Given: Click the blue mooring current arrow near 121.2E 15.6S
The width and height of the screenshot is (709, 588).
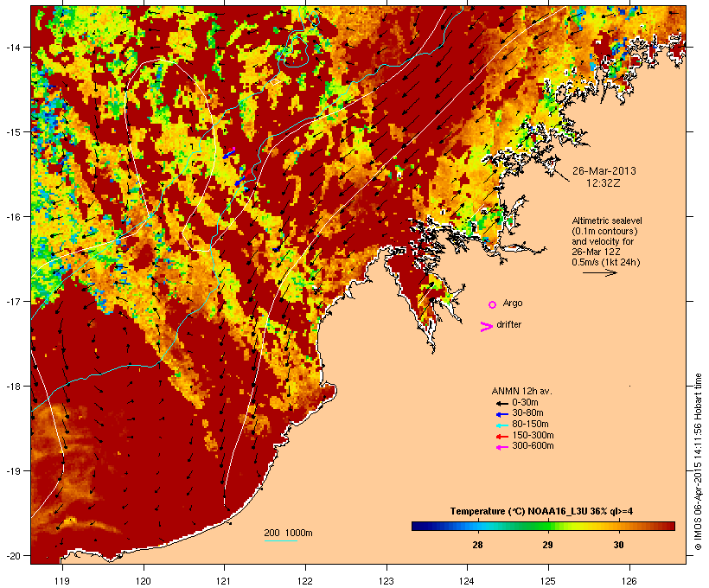Looking at the screenshot, I should tap(240, 181).
